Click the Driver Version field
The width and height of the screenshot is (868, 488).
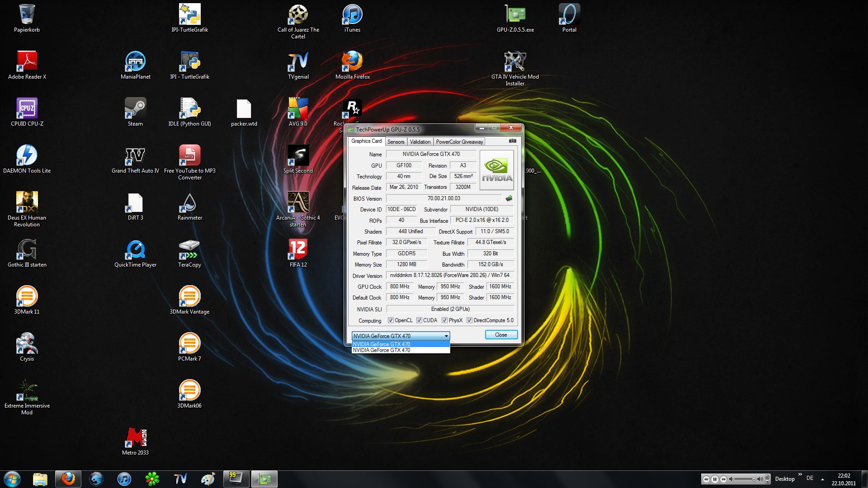point(450,275)
